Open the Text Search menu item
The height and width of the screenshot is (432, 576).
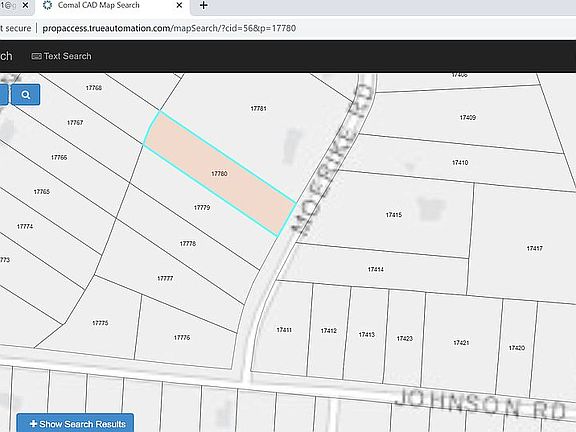(x=61, y=56)
